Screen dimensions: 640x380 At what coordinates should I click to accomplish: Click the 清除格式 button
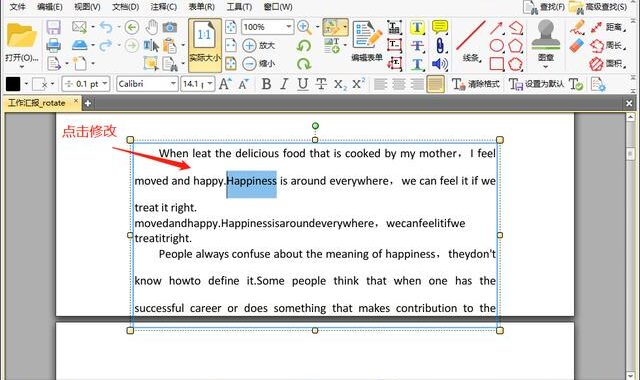[x=476, y=84]
